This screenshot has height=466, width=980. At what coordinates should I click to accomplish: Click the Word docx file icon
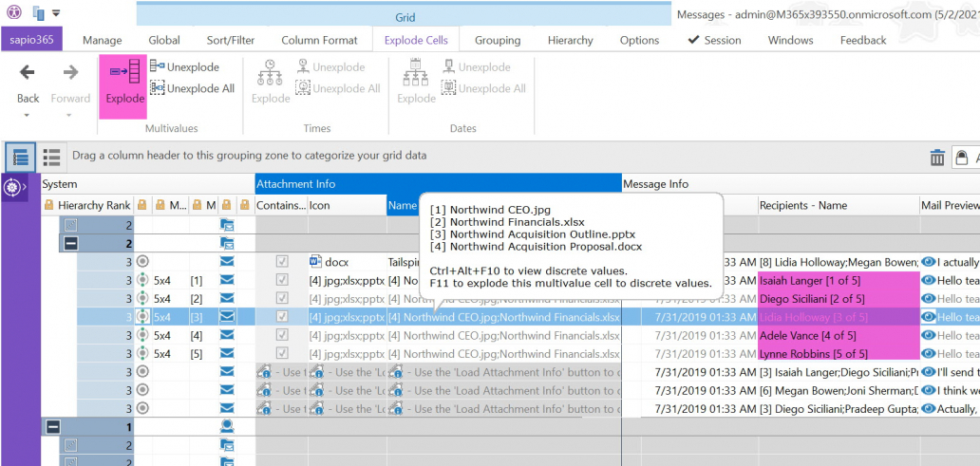(315, 262)
